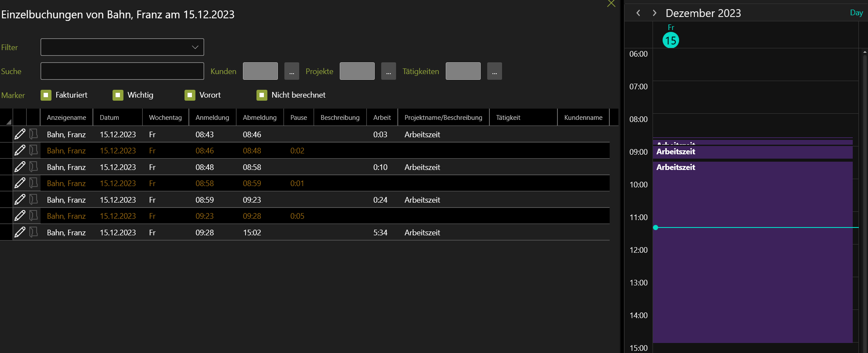The image size is (868, 353).
Task: Sort by the Anmeldung column header
Action: pos(212,118)
